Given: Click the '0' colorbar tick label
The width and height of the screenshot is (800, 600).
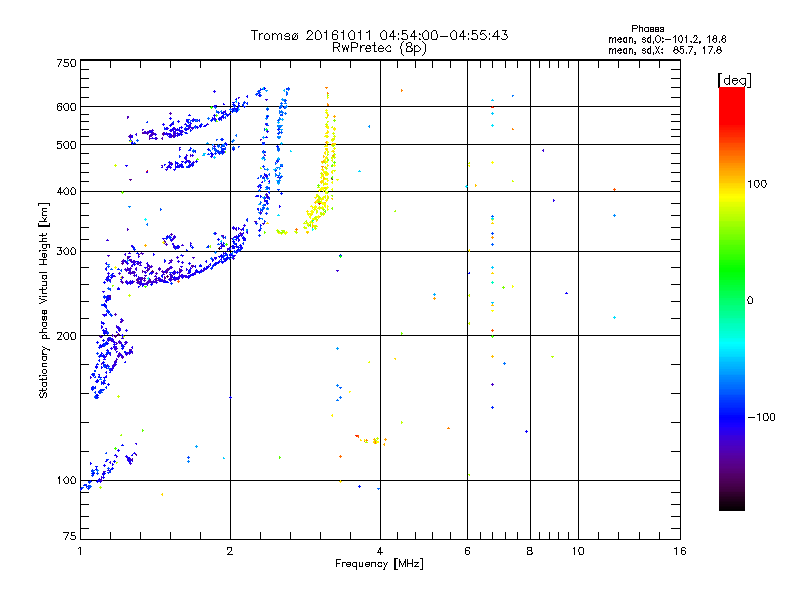Looking at the screenshot, I should [x=750, y=301].
